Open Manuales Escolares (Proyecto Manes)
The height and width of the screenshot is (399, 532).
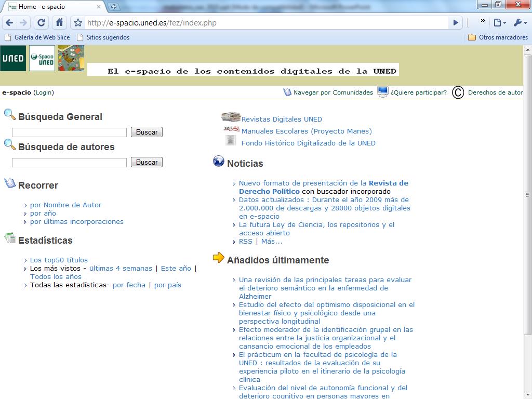(307, 131)
